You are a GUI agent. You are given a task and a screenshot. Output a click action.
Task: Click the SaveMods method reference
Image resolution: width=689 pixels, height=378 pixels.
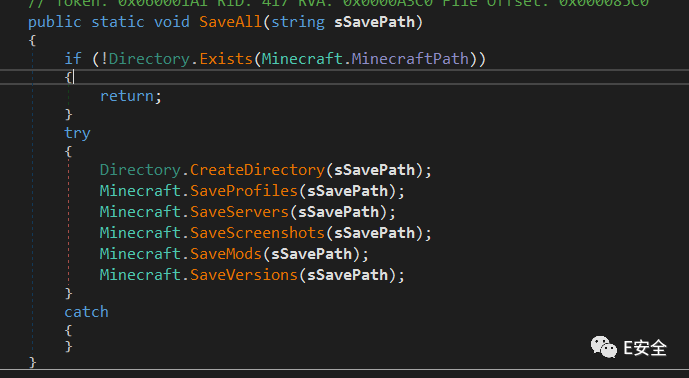click(x=226, y=254)
